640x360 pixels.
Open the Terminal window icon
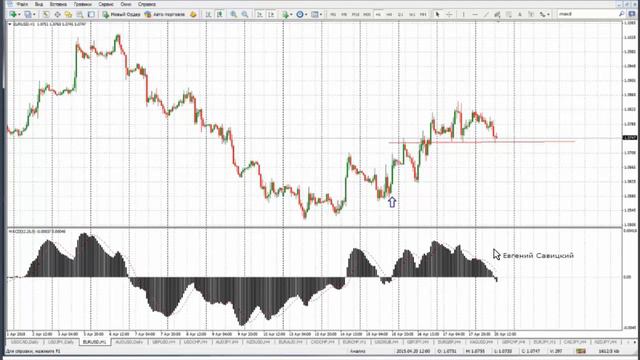click(x=80, y=14)
